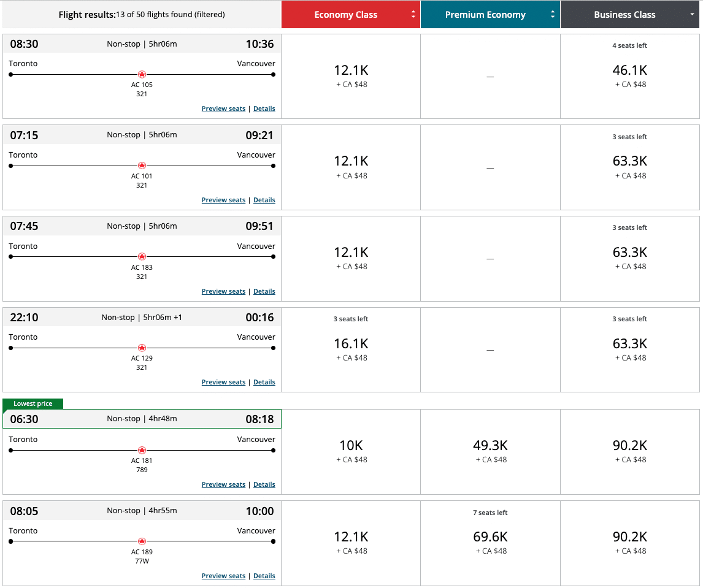Viewport: 703px width, 588px height.
Task: Click the Air Canada logo on flight AC 101
Action: click(142, 166)
